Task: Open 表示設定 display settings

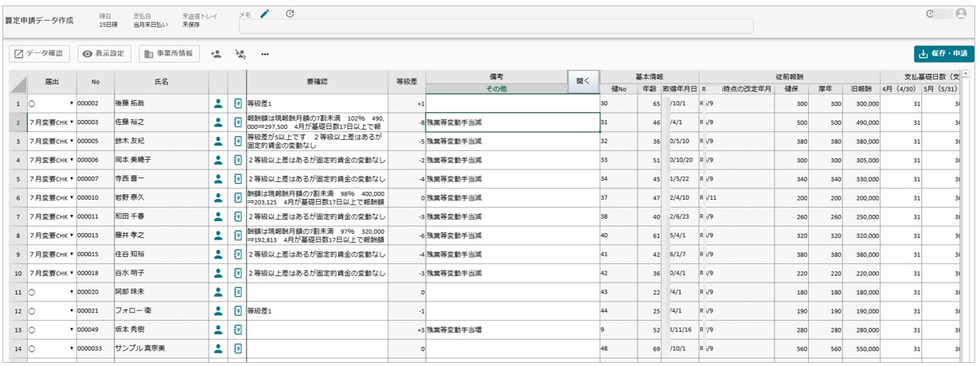Action: (105, 54)
